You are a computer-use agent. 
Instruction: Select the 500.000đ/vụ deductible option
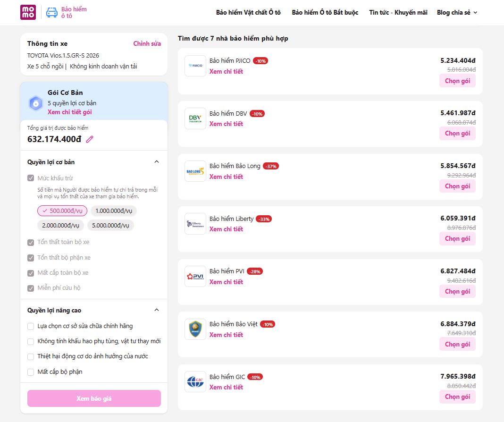pos(62,211)
